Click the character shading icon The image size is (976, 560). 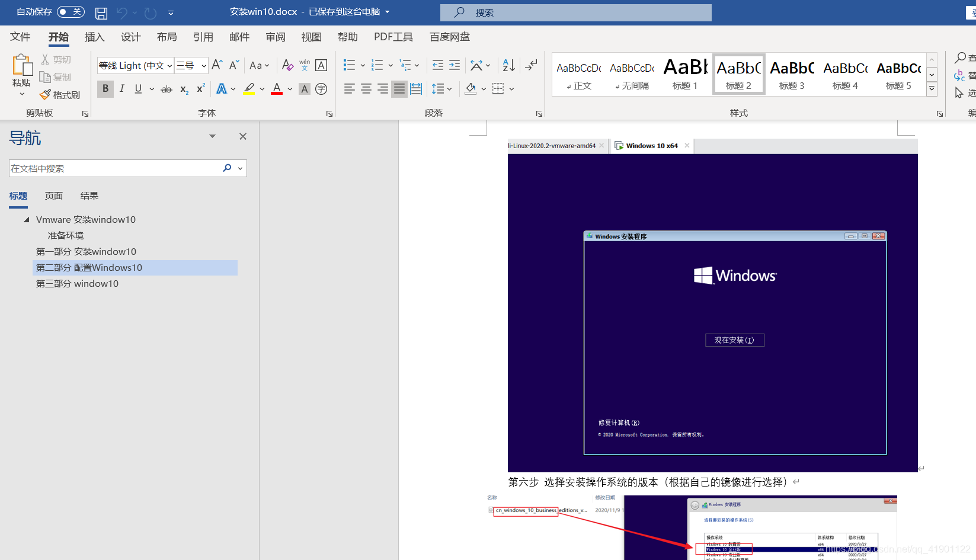point(305,89)
